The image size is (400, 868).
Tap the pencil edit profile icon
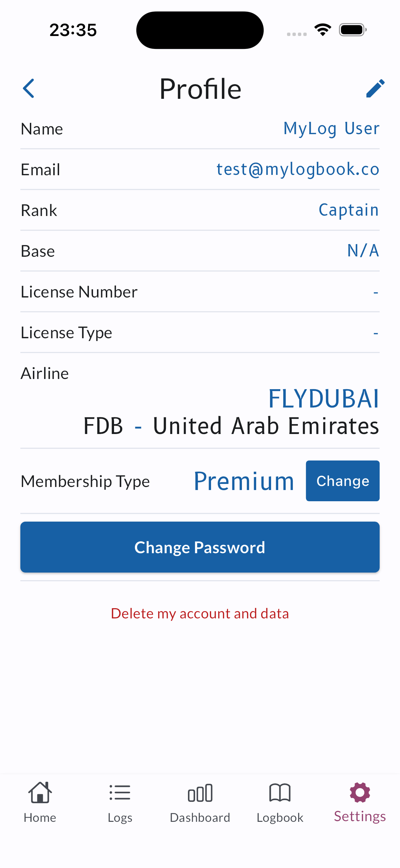pos(375,88)
